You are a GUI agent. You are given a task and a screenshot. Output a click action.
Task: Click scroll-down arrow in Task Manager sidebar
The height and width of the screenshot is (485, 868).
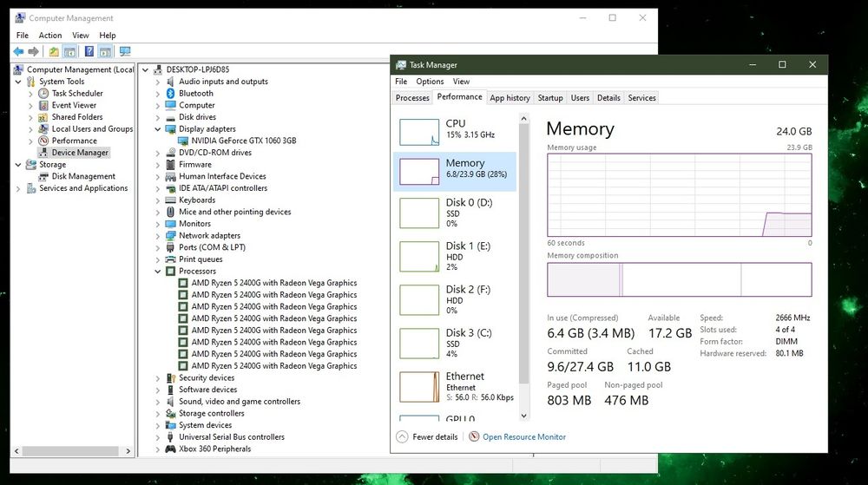(x=523, y=416)
